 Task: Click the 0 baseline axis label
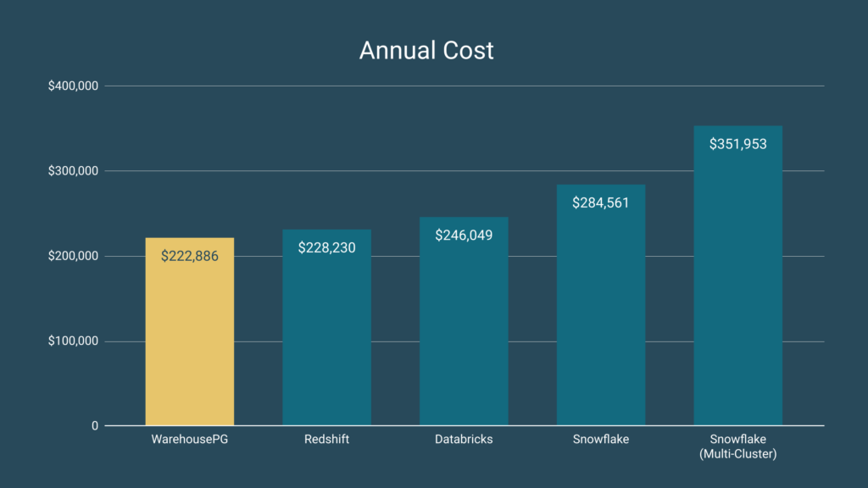96,426
